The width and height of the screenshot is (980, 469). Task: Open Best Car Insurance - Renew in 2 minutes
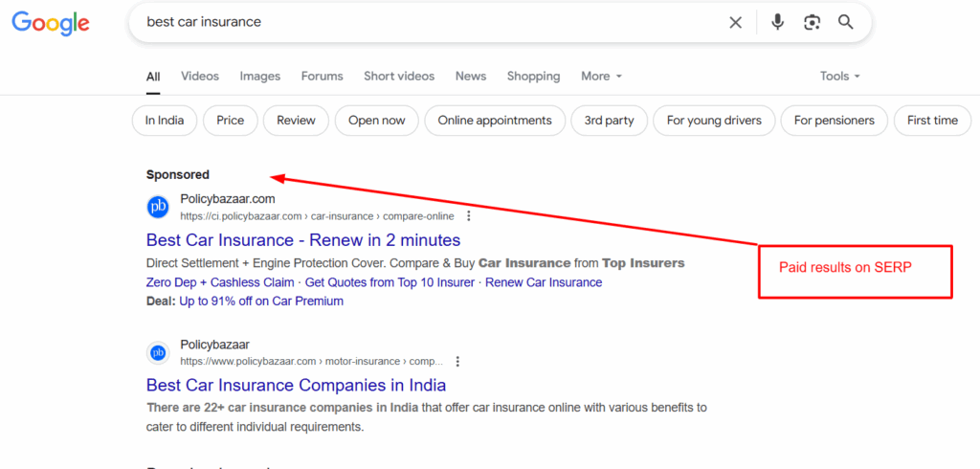tap(303, 240)
